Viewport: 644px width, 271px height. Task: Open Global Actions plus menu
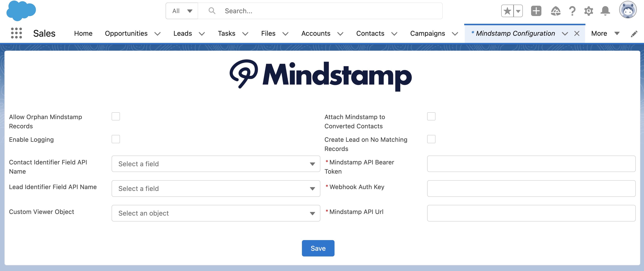(x=536, y=11)
